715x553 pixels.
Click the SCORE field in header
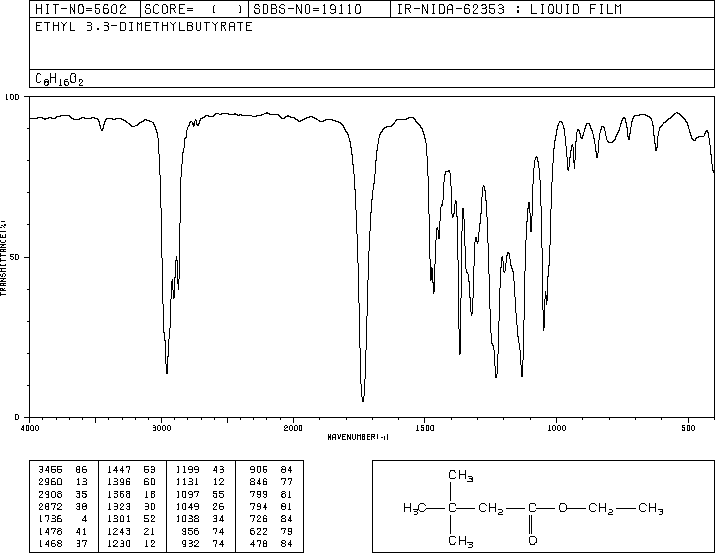pyautogui.click(x=193, y=10)
